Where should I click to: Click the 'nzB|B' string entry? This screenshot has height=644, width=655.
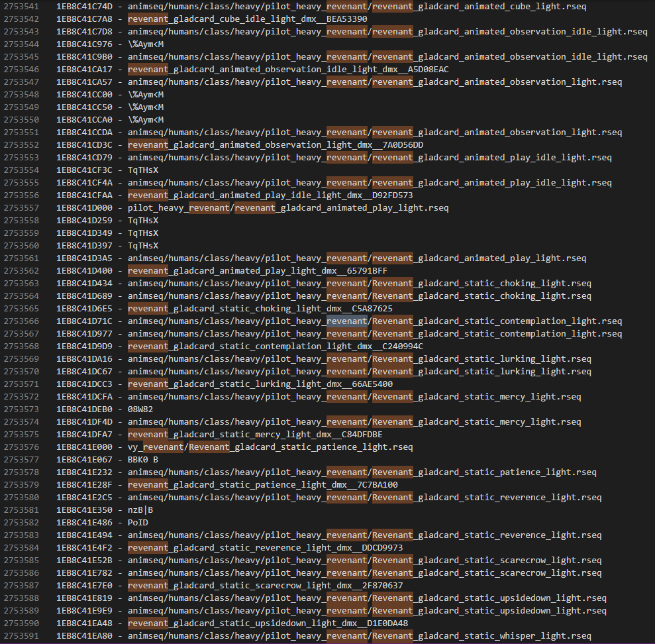pos(140,510)
